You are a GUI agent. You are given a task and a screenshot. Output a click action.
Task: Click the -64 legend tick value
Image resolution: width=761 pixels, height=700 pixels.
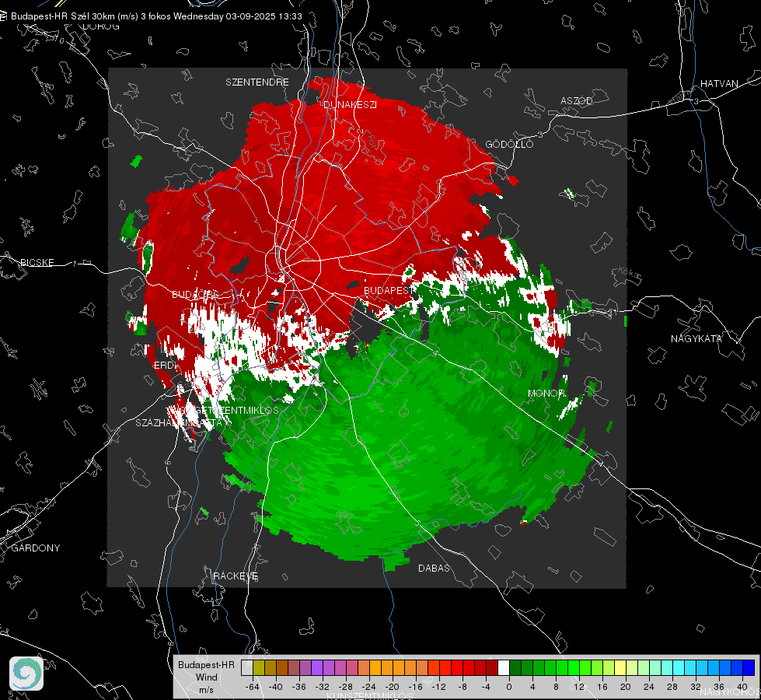point(253,687)
